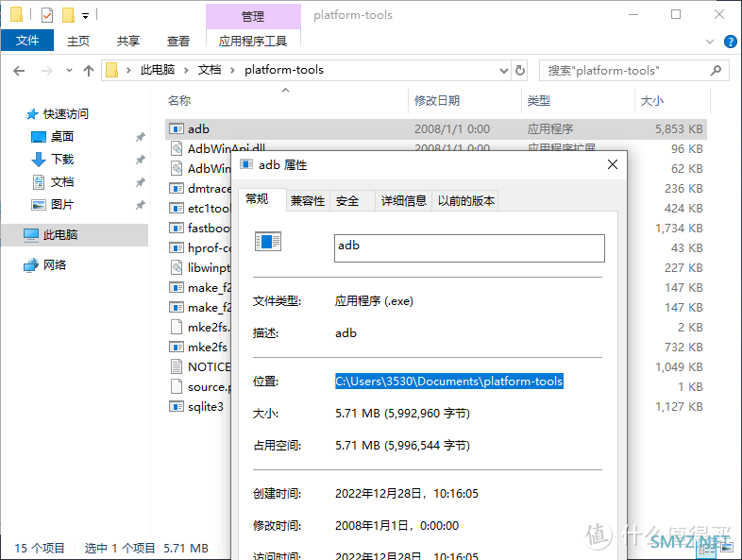
Task: Click the search magnifier icon
Action: pos(716,71)
